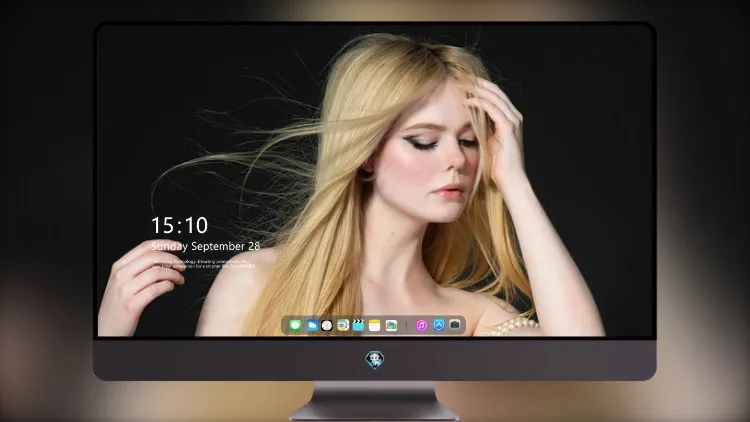The height and width of the screenshot is (422, 750).
Task: Open the Weather app in the dock
Action: point(311,325)
